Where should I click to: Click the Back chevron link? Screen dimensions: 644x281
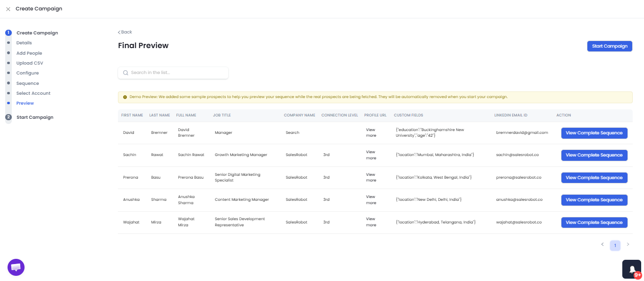125,32
